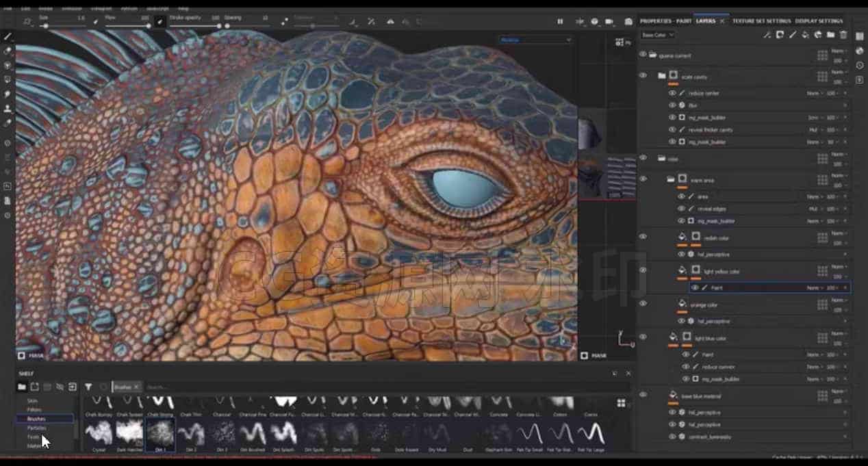Pick the Felt Tip Large brush thumbnail

[x=591, y=435]
